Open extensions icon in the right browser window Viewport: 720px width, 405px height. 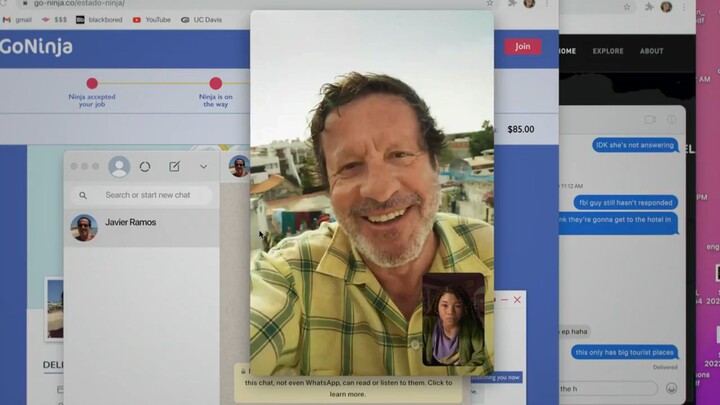649,7
